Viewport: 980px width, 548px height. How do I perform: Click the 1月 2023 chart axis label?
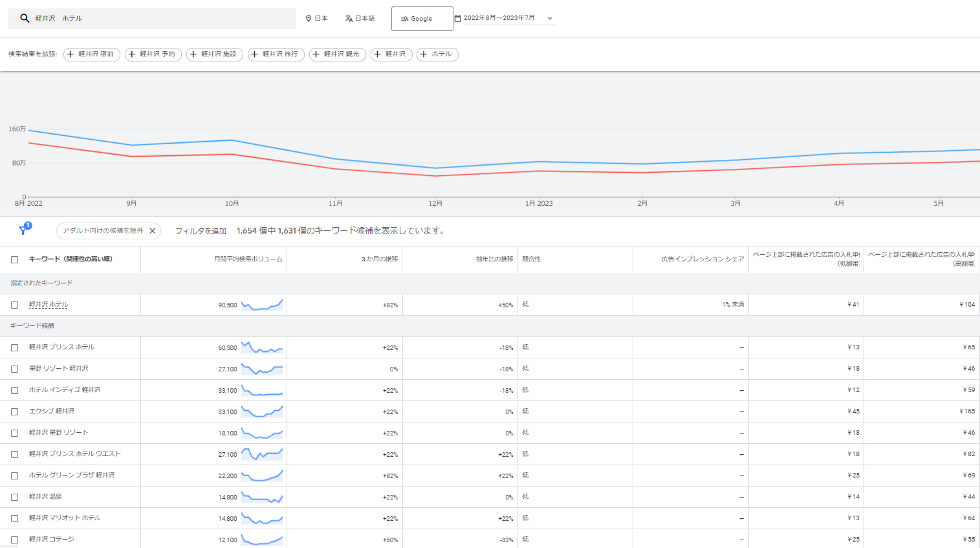(539, 204)
